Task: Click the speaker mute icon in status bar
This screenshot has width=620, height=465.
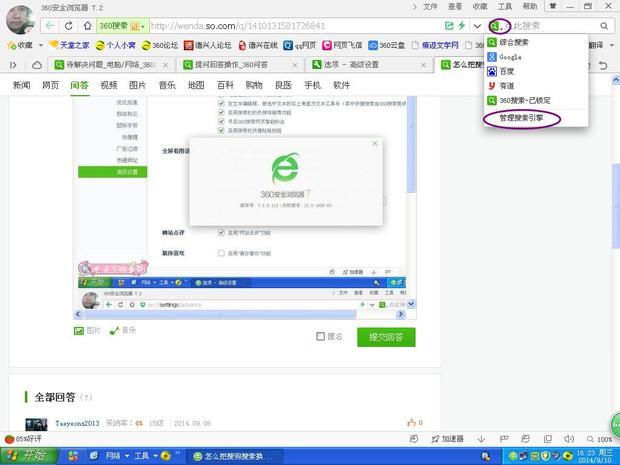Action: pos(569,439)
